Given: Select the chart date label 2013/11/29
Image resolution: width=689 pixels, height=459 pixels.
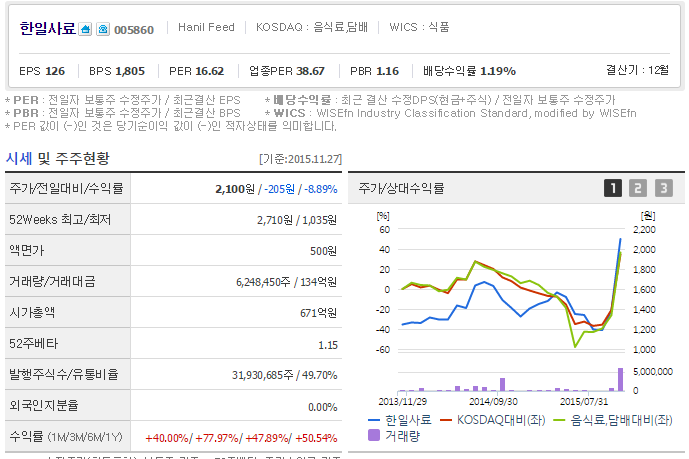Looking at the screenshot, I should coord(403,401).
